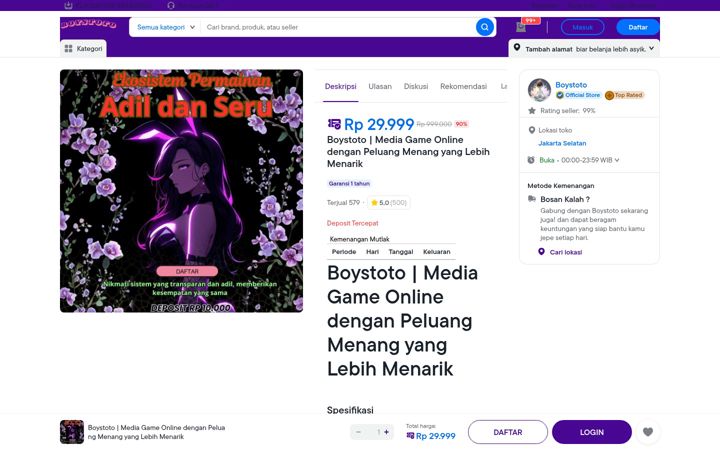This screenshot has width=720, height=450.
Task: Open the Semua kategori dropdown
Action: click(166, 27)
